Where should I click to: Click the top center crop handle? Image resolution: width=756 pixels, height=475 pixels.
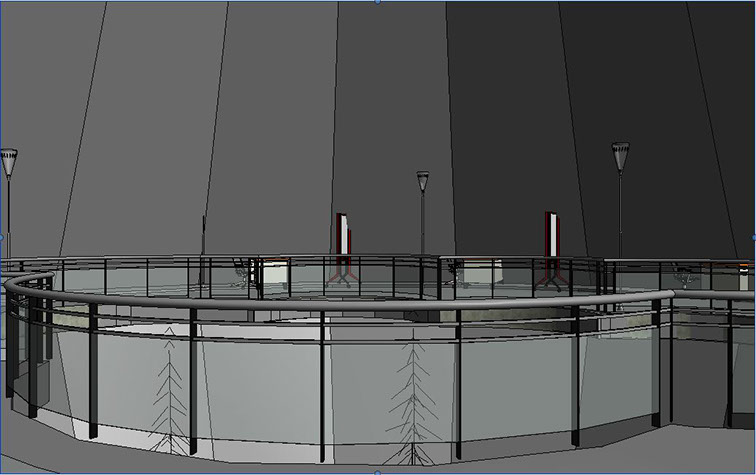click(x=378, y=2)
